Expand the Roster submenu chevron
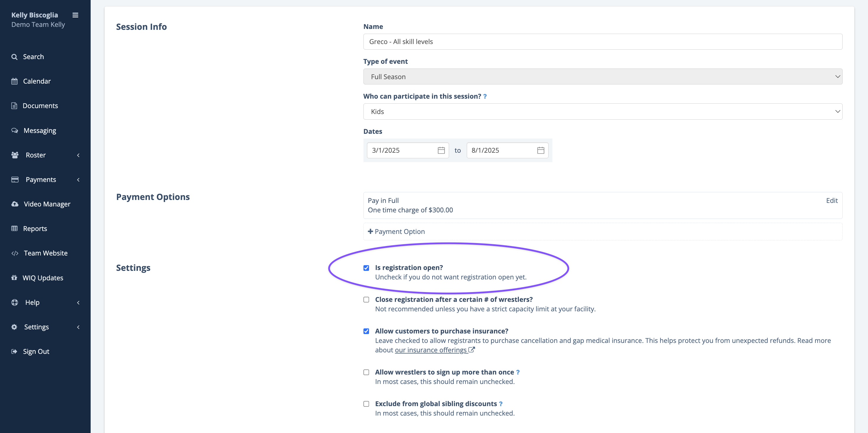This screenshot has width=868, height=433. [79, 155]
